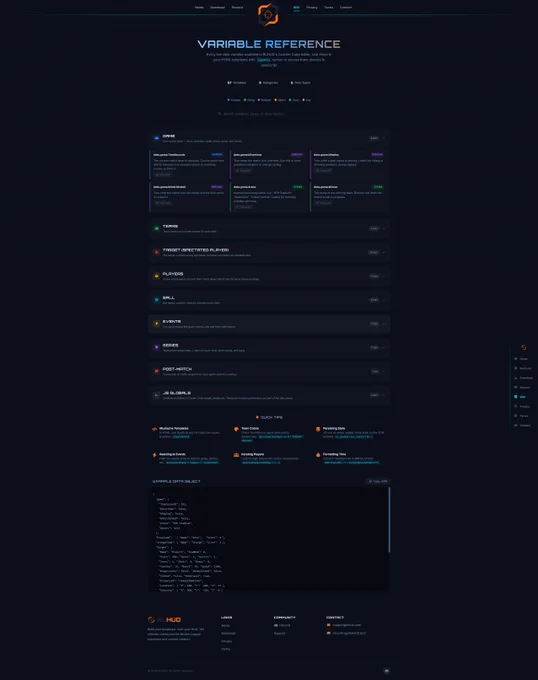Screen dimensions: 538x680
Task: Click the orange BLHUD logo in the header
Action: [268, 15]
